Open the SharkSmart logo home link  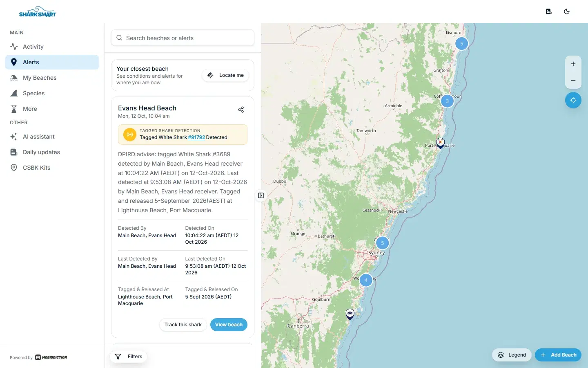pyautogui.click(x=38, y=11)
